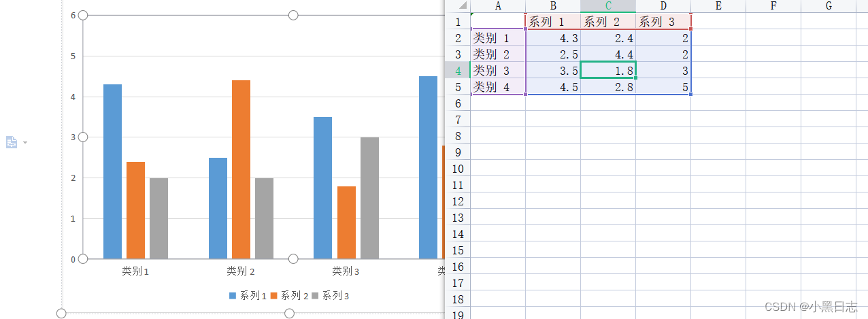This screenshot has width=868, height=319.
Task: Click the active cell with value 1.8
Action: (x=608, y=70)
